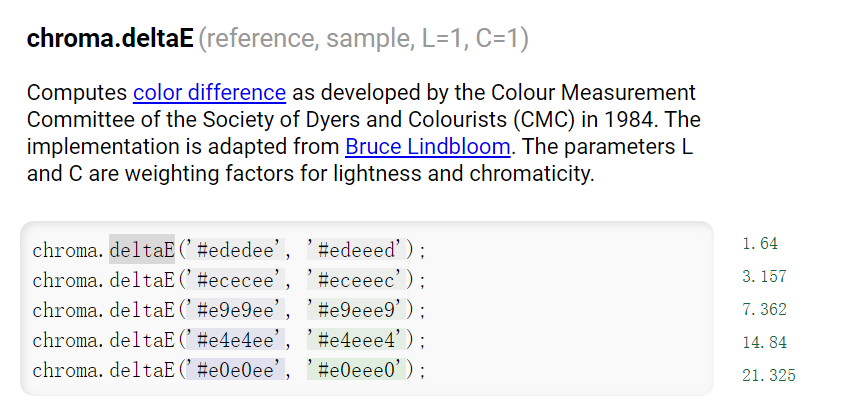
Task: Click the 14.84 result value
Action: [x=765, y=342]
